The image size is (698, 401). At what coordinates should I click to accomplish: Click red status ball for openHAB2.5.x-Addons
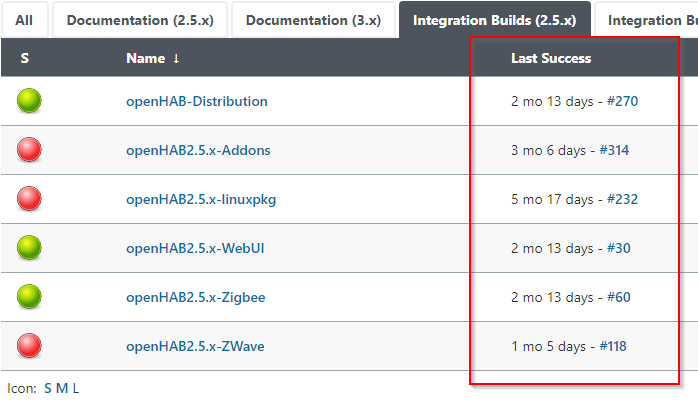click(29, 150)
